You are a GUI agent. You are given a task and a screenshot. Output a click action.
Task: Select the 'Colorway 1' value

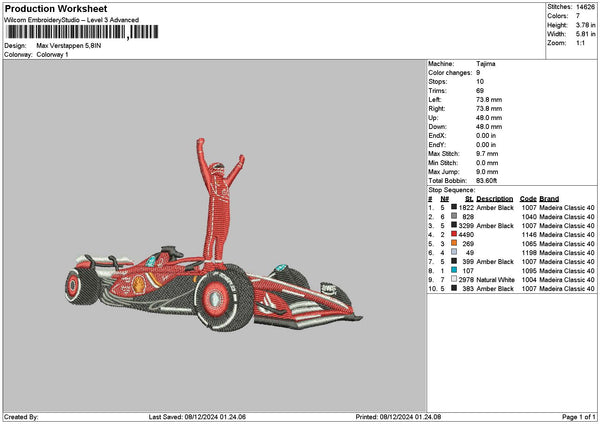pyautogui.click(x=52, y=54)
